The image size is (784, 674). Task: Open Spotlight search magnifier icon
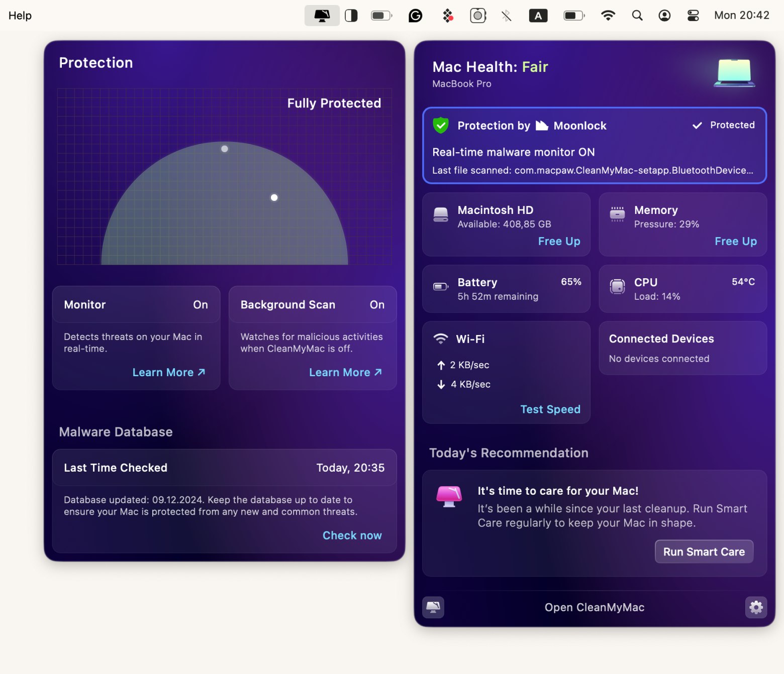coord(637,16)
